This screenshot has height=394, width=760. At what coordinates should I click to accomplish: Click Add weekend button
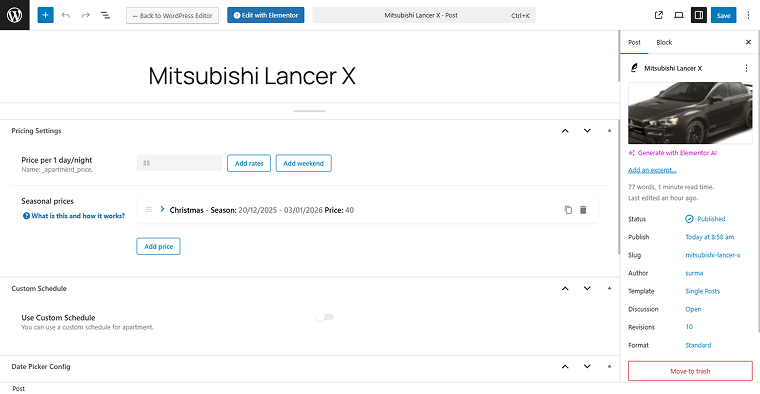[303, 163]
